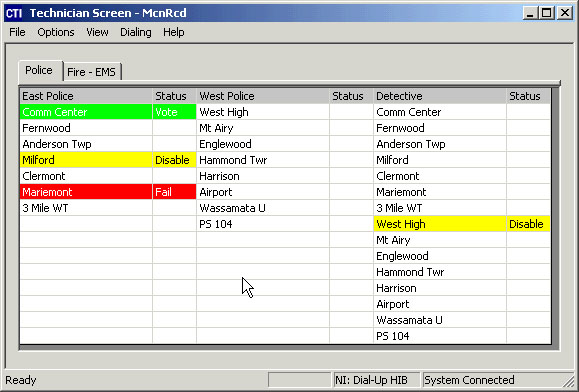The height and width of the screenshot is (392, 579).
Task: Select Milford in Detective column
Action: 440,160
